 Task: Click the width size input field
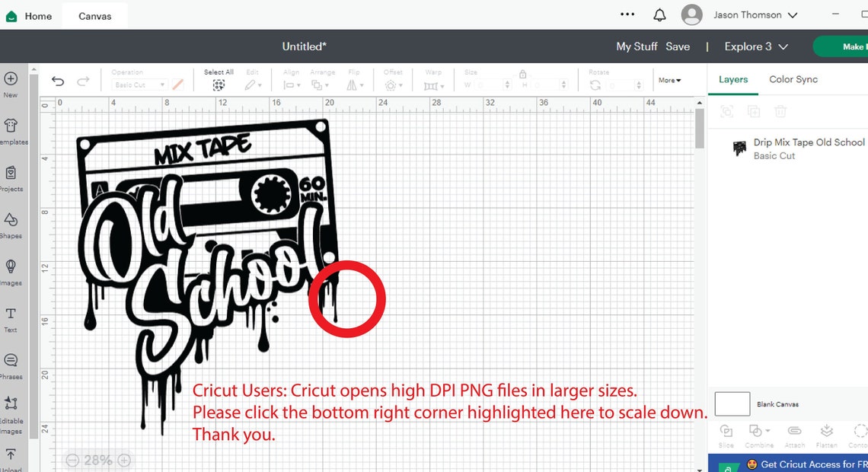pyautogui.click(x=488, y=85)
